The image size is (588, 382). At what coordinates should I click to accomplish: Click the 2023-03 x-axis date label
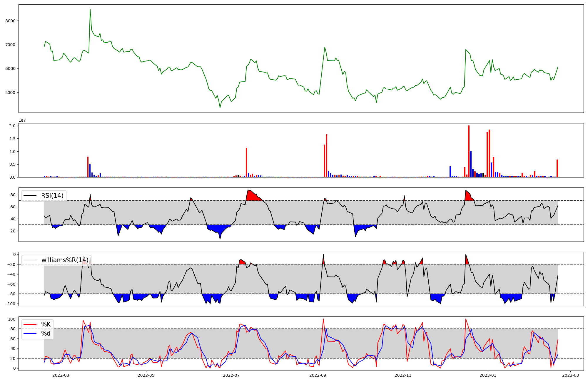(571, 375)
